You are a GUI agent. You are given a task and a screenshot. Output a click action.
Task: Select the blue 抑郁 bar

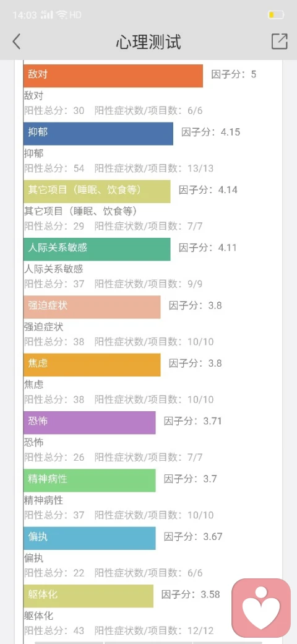98,134
